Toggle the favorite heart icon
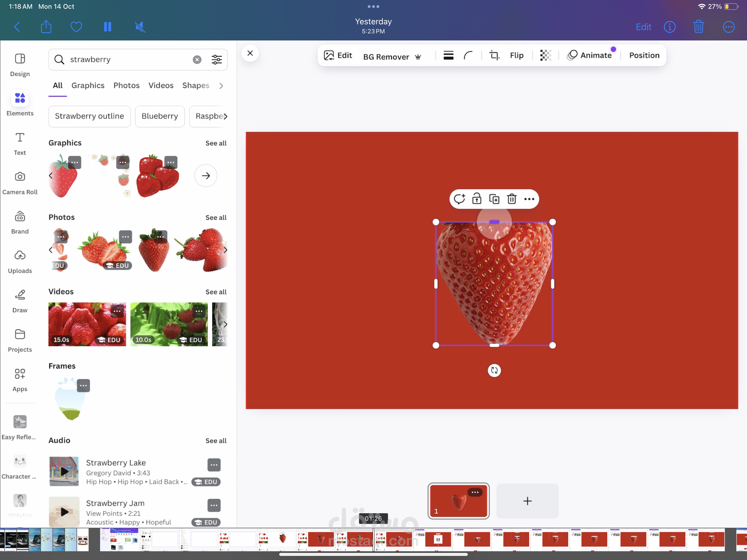The height and width of the screenshot is (560, 747). click(76, 27)
